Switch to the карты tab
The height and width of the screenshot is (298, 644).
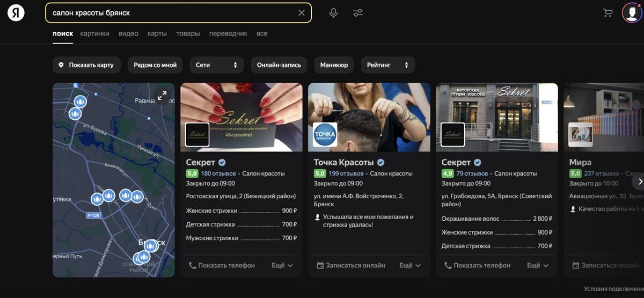click(x=157, y=33)
